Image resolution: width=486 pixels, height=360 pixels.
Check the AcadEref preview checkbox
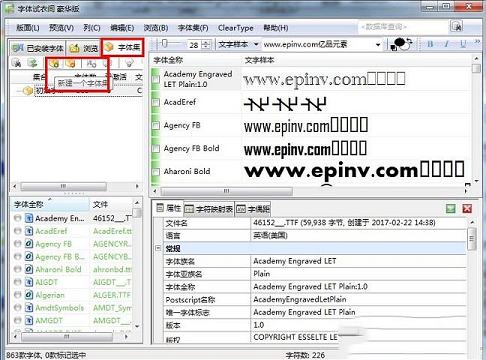point(156,102)
